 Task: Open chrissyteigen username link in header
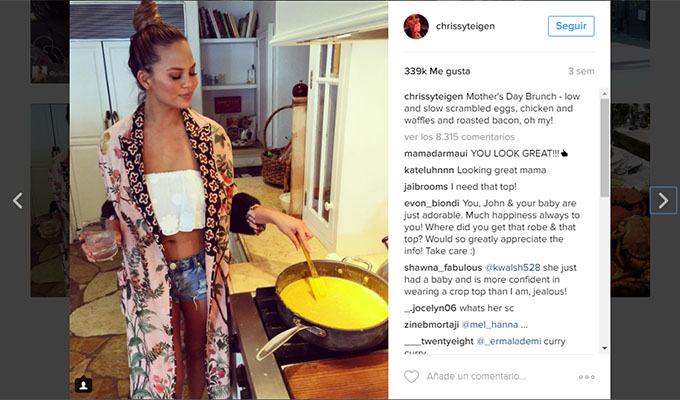click(465, 26)
